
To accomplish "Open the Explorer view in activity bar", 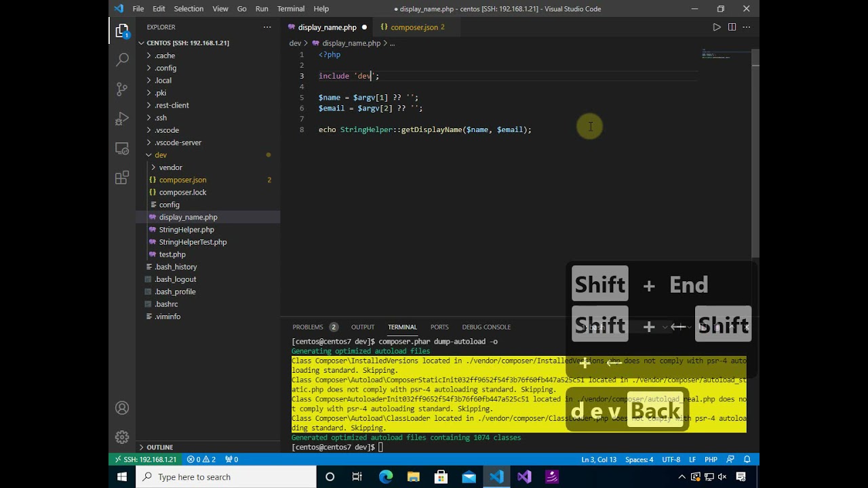I will tap(122, 31).
